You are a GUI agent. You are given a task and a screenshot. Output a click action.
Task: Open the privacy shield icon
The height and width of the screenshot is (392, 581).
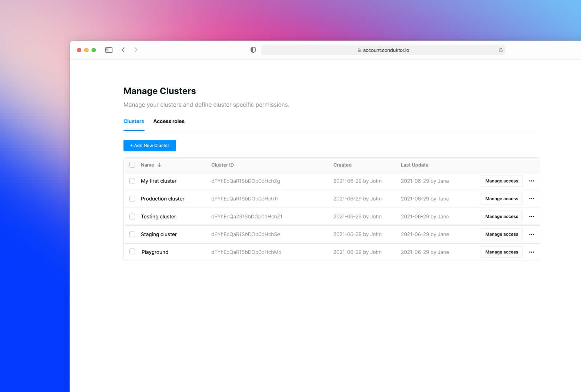[253, 50]
